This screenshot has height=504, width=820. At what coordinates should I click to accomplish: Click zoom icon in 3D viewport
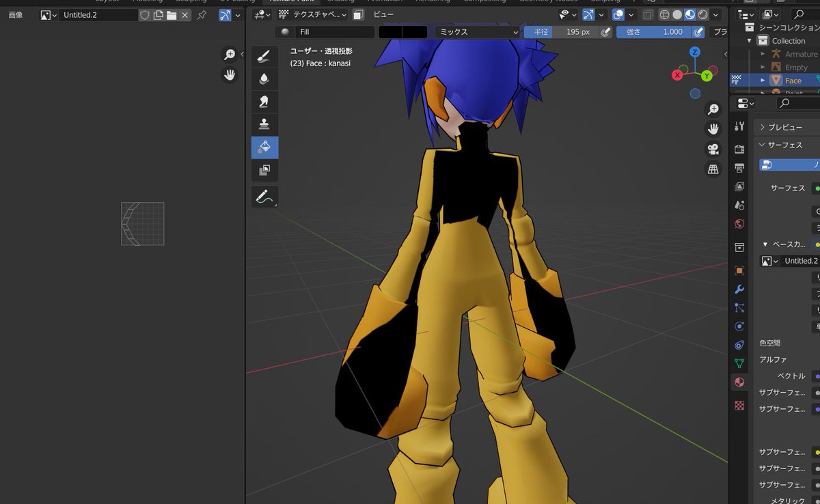click(x=713, y=109)
